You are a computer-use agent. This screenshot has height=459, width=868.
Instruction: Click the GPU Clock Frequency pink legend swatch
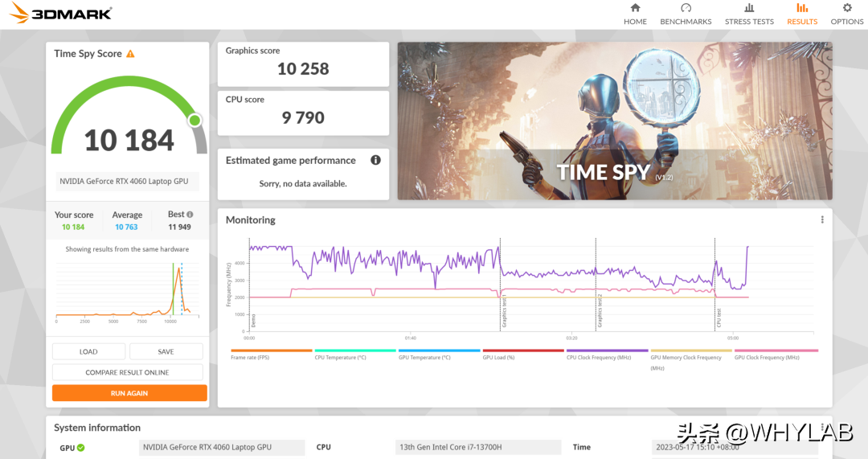pyautogui.click(x=776, y=350)
